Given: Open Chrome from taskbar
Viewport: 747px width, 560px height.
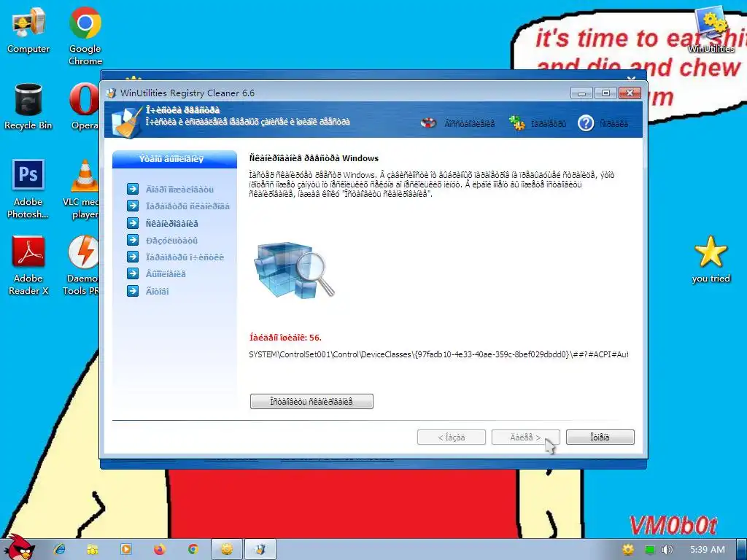Looking at the screenshot, I should (193, 550).
